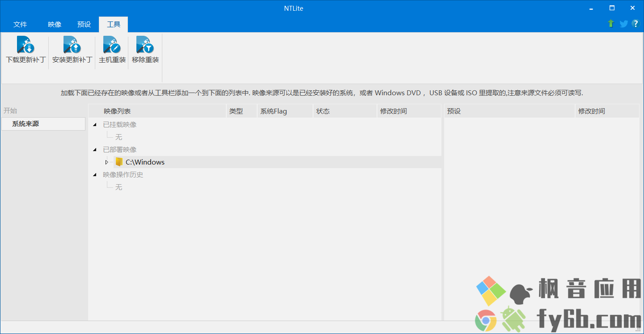
Task: Select the 工具 tab
Action: [114, 25]
